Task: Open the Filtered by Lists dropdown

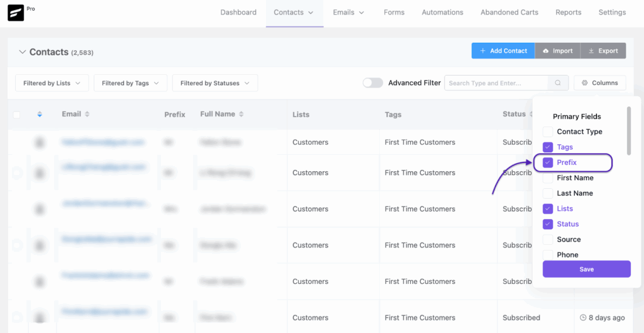Action: (x=52, y=83)
